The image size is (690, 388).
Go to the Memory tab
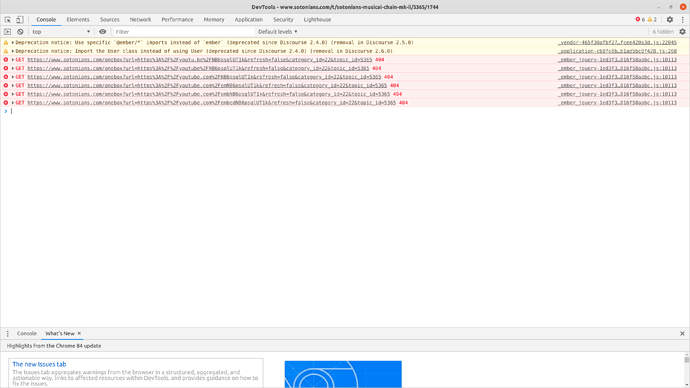(x=214, y=20)
